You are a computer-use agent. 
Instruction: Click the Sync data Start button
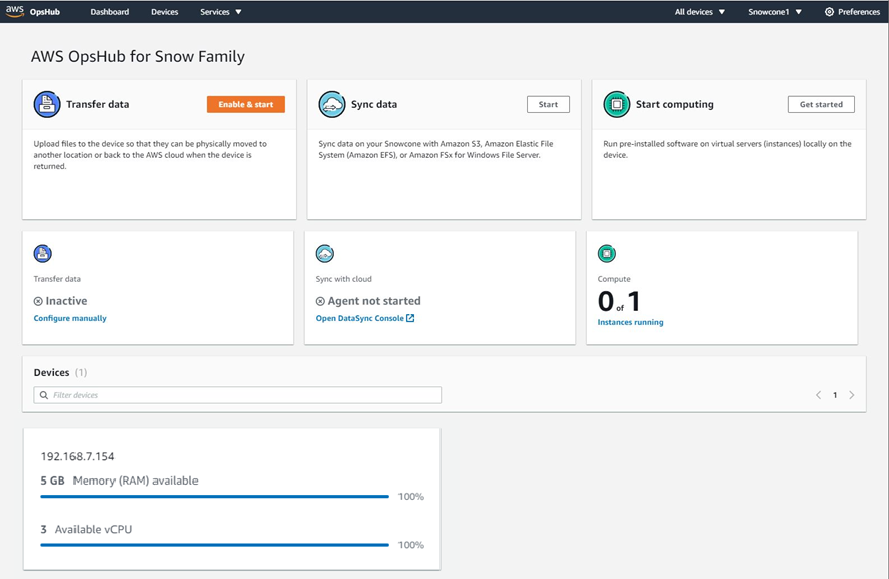pos(548,104)
